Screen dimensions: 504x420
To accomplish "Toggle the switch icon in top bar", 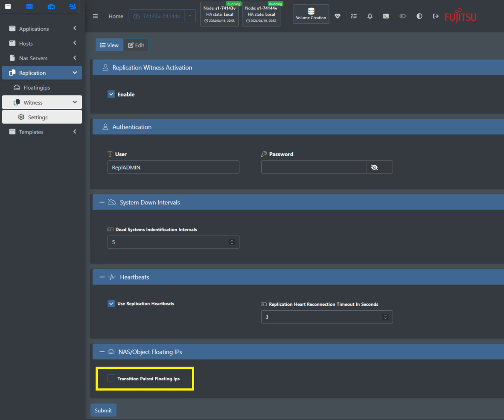I will point(402,16).
